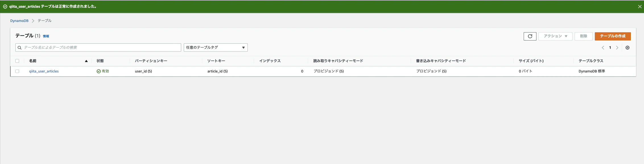The width and height of the screenshot is (644, 164).
Task: Open the qiita_user_articles table link
Action: pos(44,71)
